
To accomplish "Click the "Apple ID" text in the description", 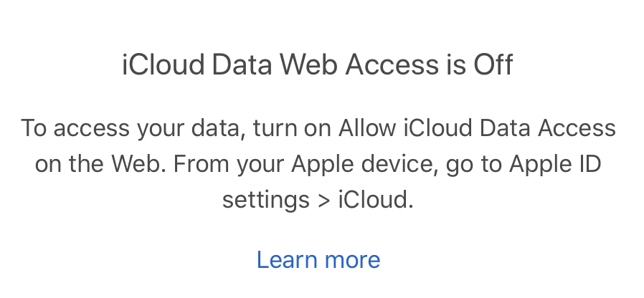I will [x=555, y=164].
